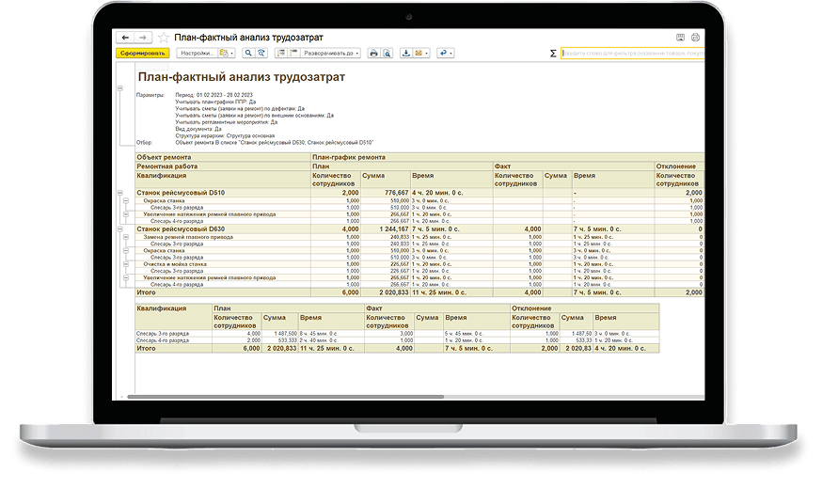This screenshot has width=838, height=504.
Task: Click the find next search icon
Action: [261, 53]
